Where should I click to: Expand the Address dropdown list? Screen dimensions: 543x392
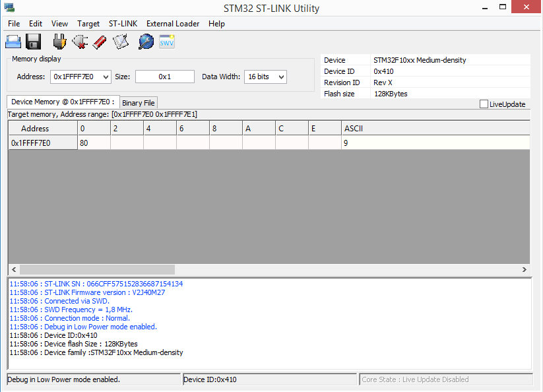(105, 77)
